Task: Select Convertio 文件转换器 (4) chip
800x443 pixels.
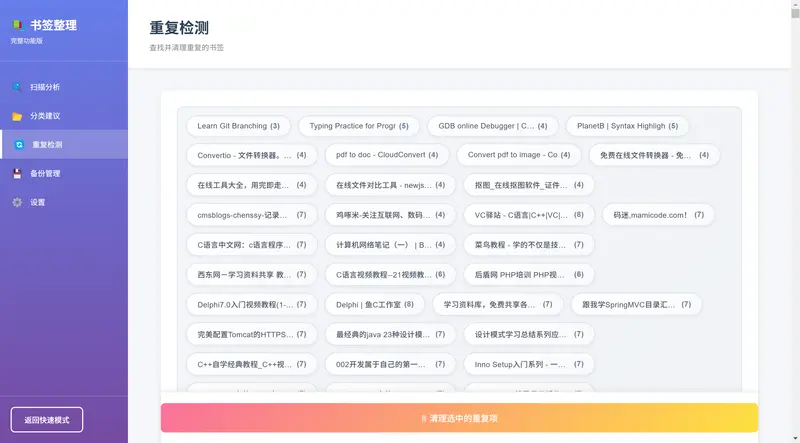Action: [x=252, y=155]
